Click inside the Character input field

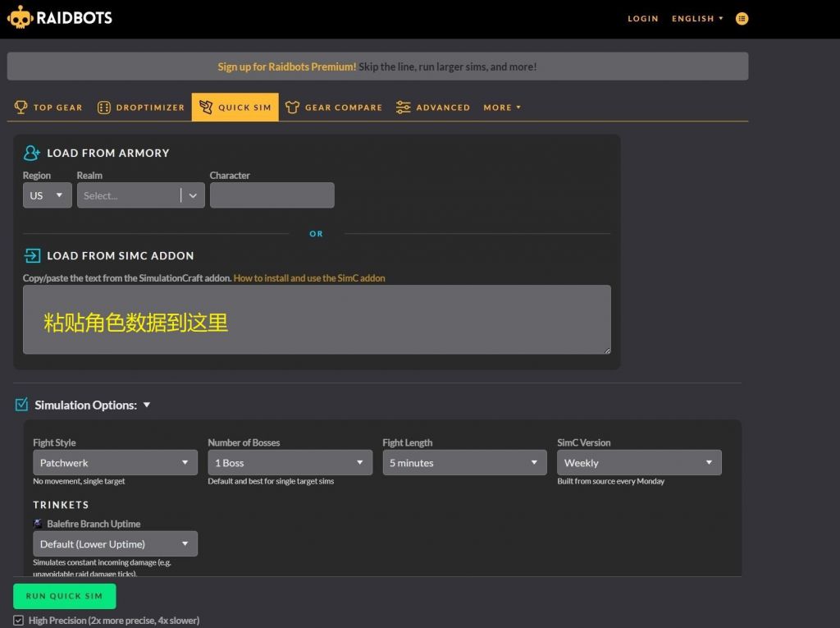[x=272, y=195]
